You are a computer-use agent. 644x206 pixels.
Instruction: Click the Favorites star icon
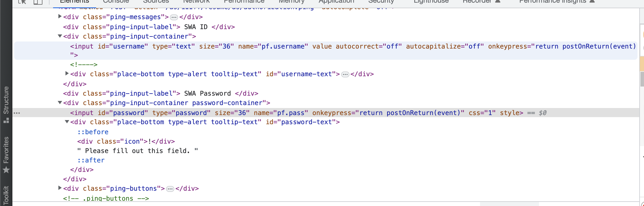[6, 170]
